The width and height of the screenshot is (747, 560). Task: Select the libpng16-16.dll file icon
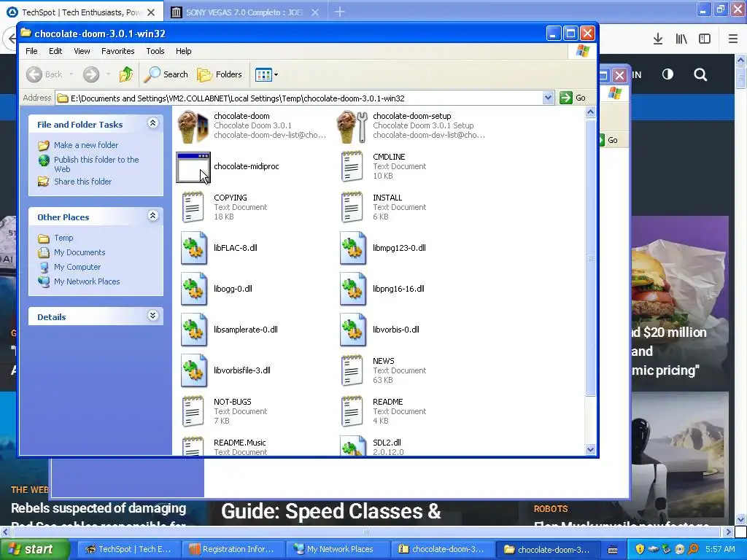[353, 289]
